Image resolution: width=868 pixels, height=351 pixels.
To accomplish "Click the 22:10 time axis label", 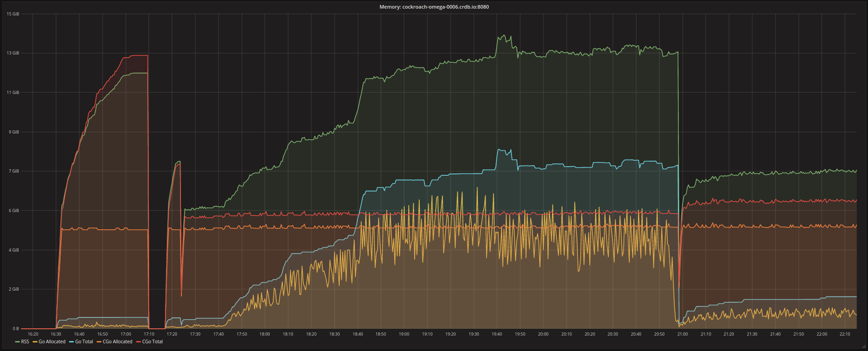I will 845,334.
